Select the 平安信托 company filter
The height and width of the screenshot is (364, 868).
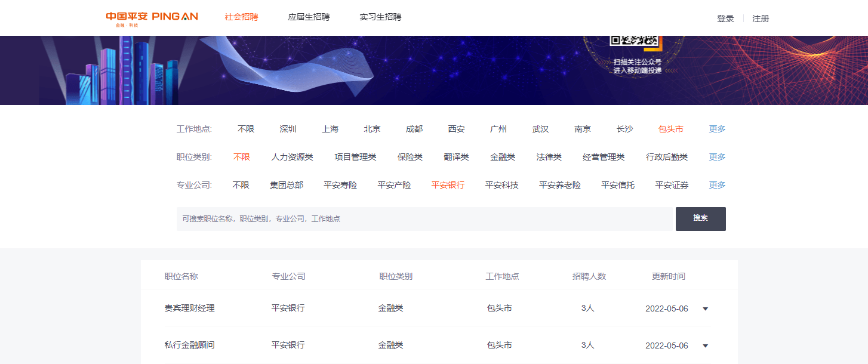coord(618,185)
